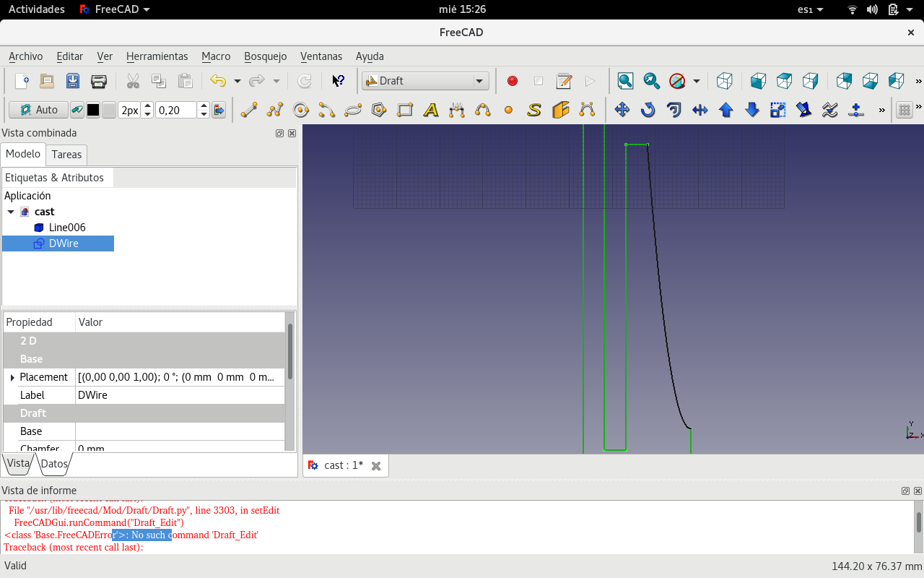Toggle construction mode
924x578 pixels.
[x=77, y=110]
